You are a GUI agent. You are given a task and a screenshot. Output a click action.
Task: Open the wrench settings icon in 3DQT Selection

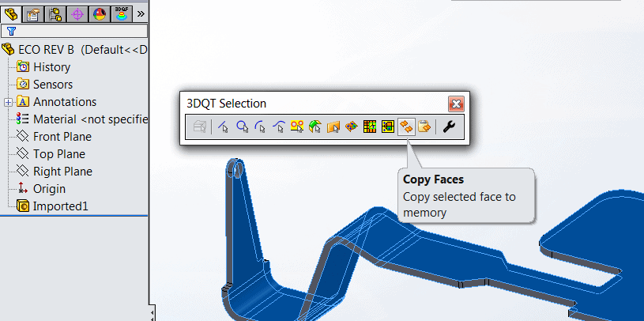tap(449, 126)
